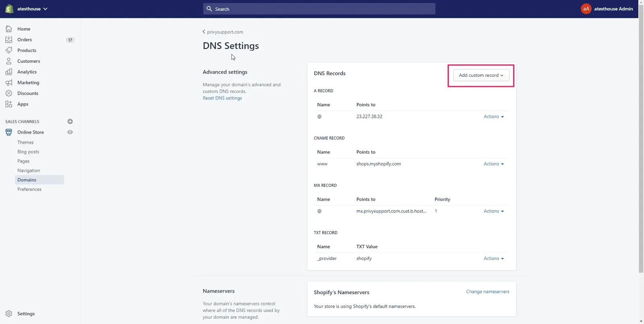Open Discounts in the sidebar
The height and width of the screenshot is (324, 644).
(x=28, y=93)
